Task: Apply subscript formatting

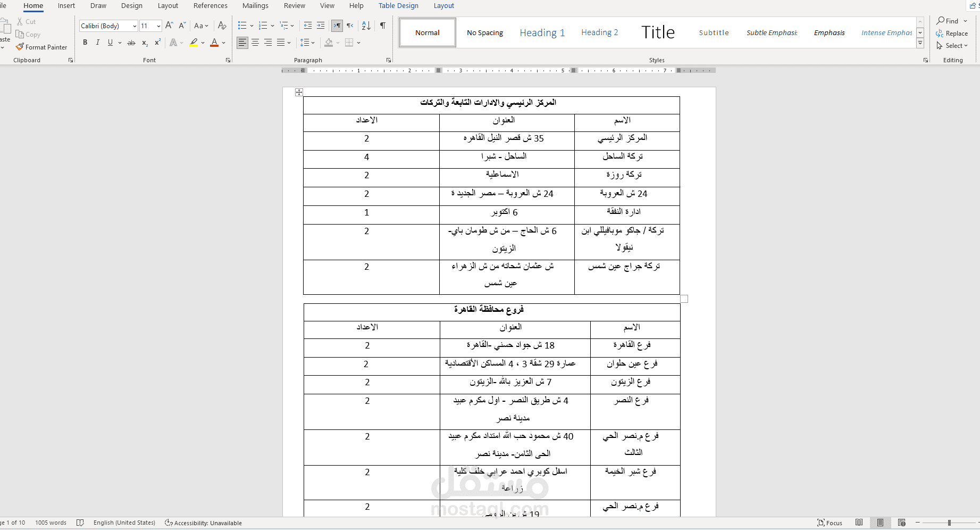Action: point(145,43)
